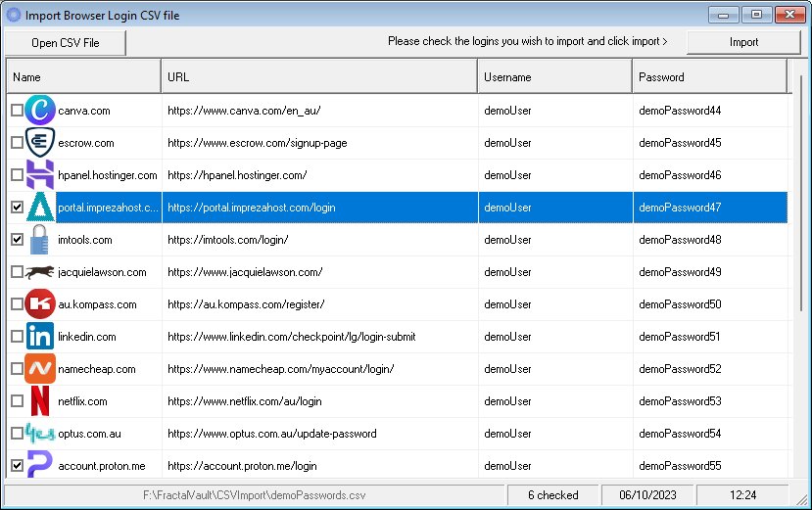812x510 pixels.
Task: Check the hpanel.hostinger.com checkbox
Action: click(x=17, y=174)
